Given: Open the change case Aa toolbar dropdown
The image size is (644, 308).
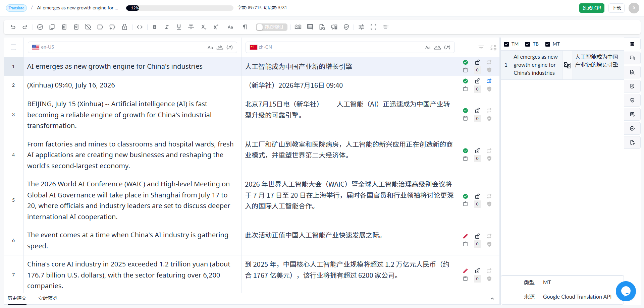Looking at the screenshot, I should point(230,27).
